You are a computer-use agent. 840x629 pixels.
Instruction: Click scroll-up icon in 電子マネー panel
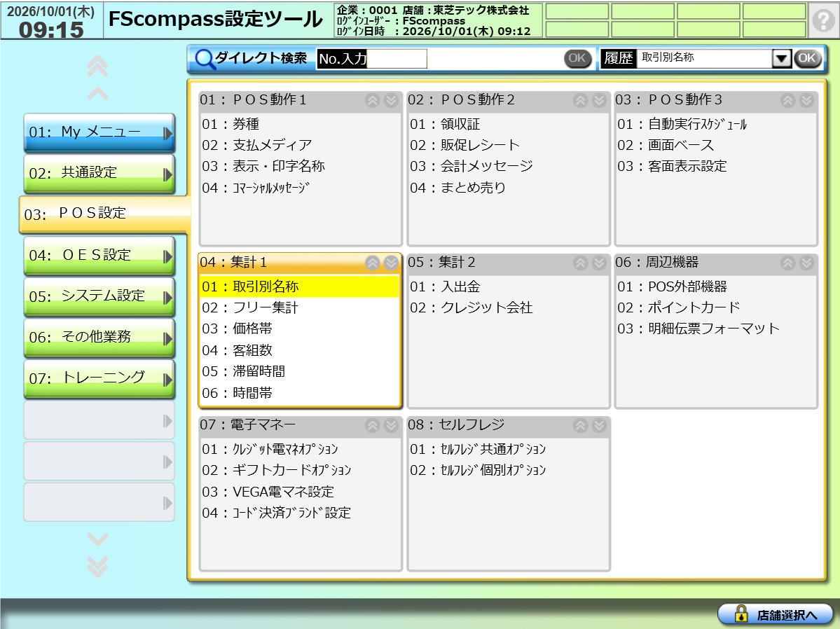372,425
